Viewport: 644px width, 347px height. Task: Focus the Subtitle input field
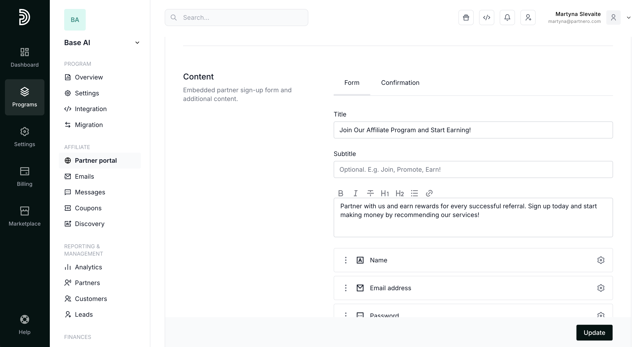click(473, 169)
